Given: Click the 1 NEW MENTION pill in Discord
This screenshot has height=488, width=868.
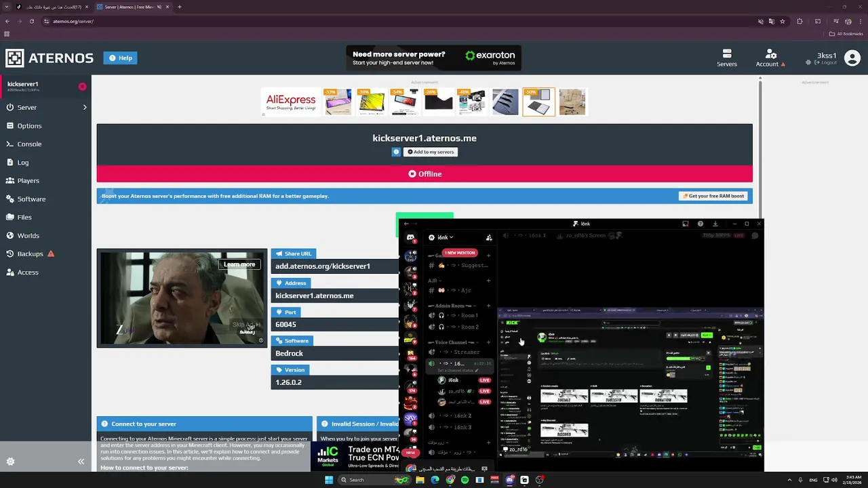Looking at the screenshot, I should (x=460, y=253).
